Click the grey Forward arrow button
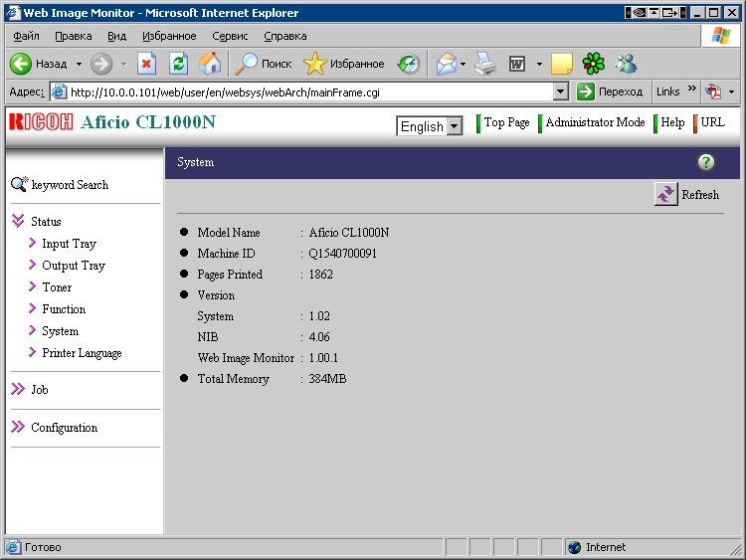The width and height of the screenshot is (746, 560). [101, 64]
